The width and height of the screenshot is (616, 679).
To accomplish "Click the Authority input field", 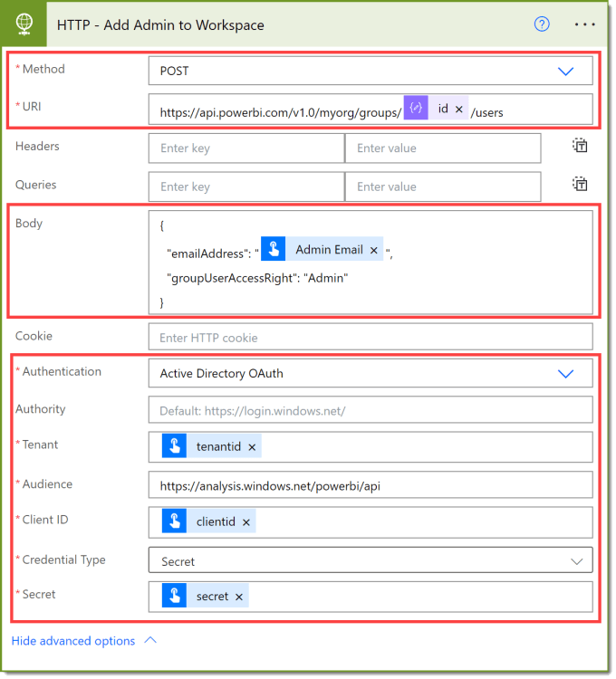I will pyautogui.click(x=371, y=409).
